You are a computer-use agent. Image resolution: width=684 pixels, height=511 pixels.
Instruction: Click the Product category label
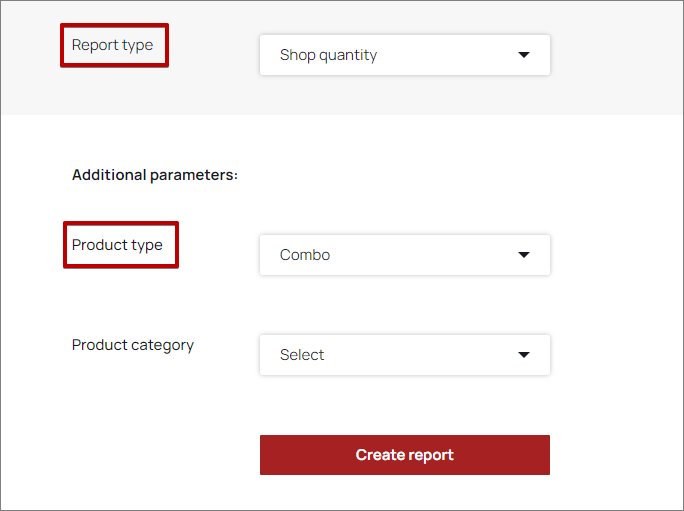pos(133,345)
